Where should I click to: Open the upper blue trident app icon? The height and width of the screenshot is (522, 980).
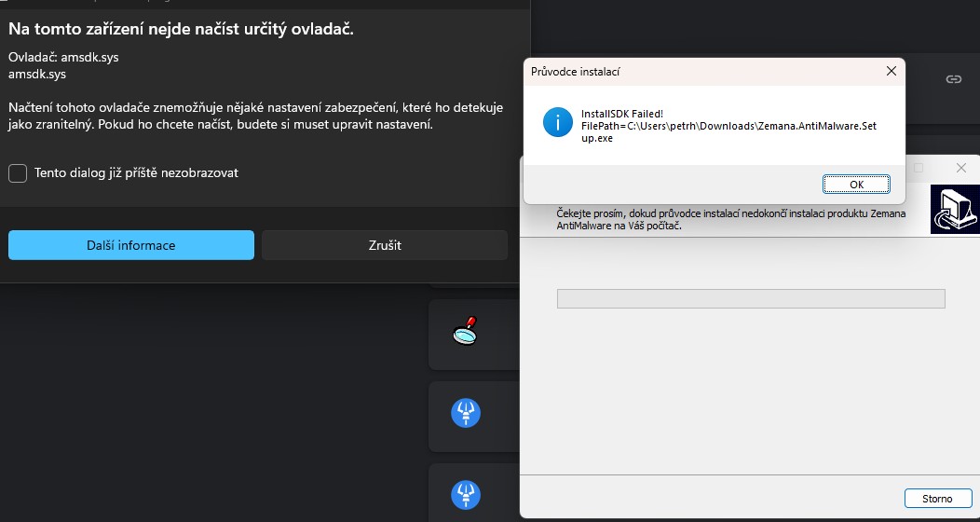click(x=466, y=413)
